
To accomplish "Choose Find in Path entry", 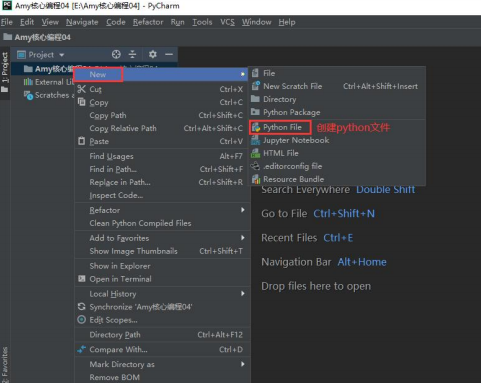I will pyautogui.click(x=162, y=169).
